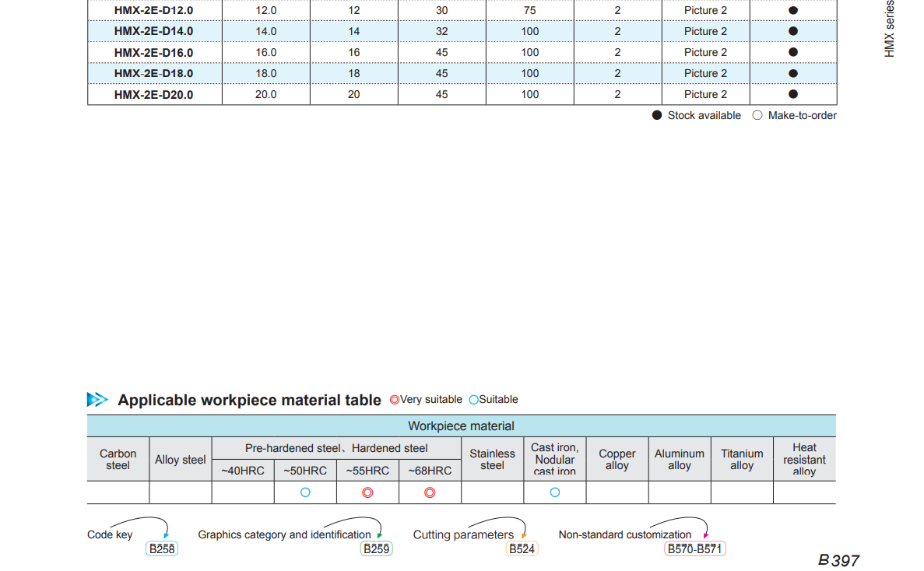Open Non-standard customization pages B570-B571
Image resolution: width=924 pixels, height=571 pixels.
click(x=695, y=548)
